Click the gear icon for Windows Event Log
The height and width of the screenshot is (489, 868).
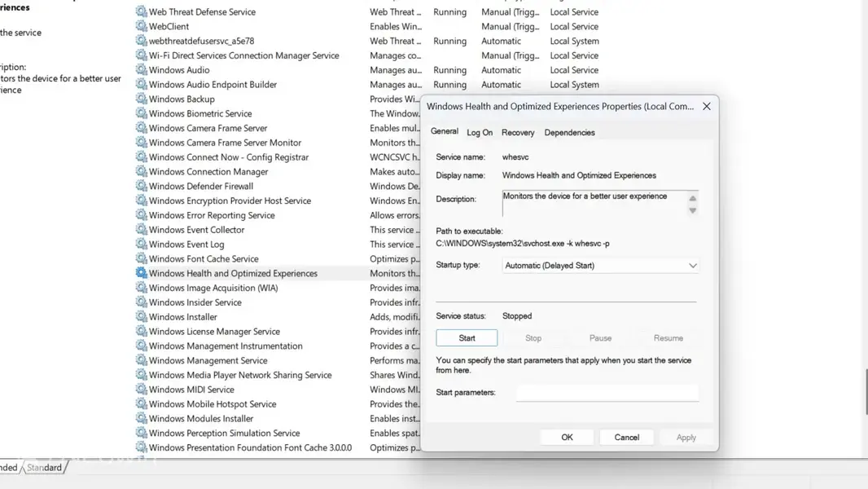141,244
